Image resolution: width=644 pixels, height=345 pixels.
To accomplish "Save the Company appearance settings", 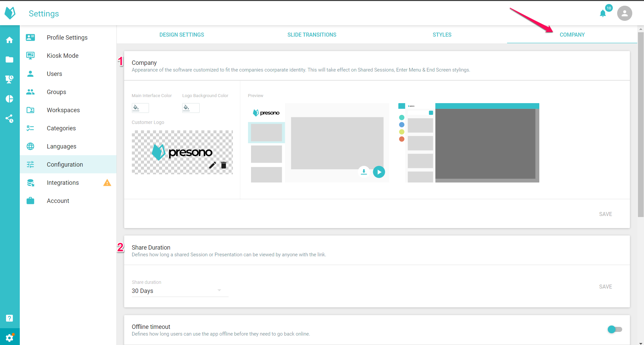I will coord(605,214).
